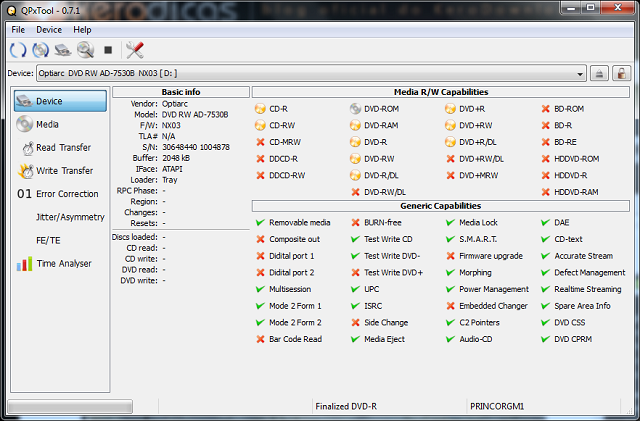640x421 pixels.
Task: Click the red X next to HDDVD-RAM
Action: tap(545, 192)
